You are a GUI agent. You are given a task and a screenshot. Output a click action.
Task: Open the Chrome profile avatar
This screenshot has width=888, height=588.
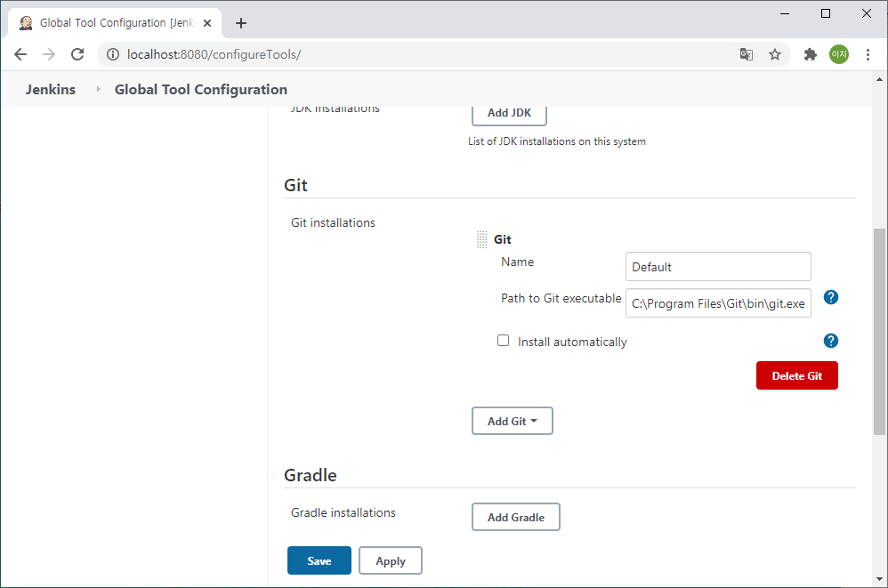click(x=839, y=54)
